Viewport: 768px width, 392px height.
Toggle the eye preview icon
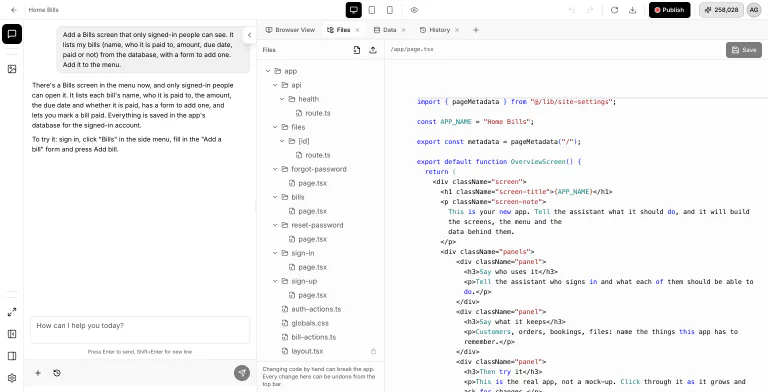[x=414, y=10]
